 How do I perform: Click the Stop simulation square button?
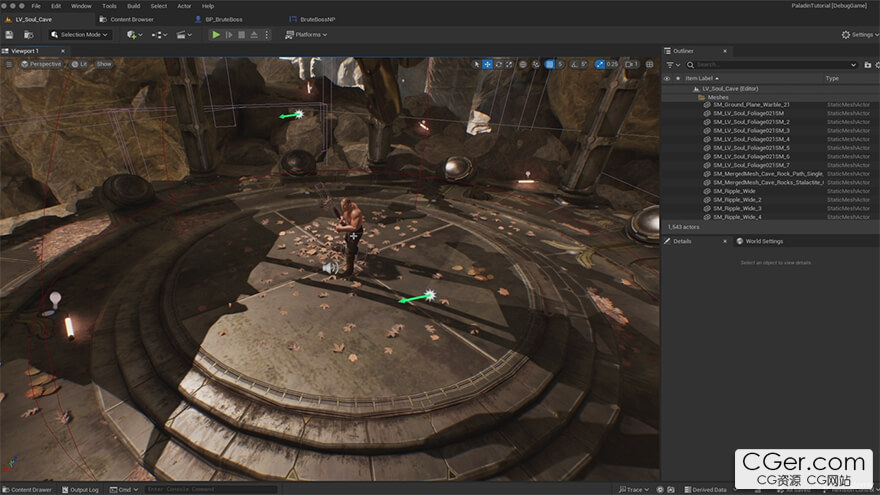tap(241, 35)
